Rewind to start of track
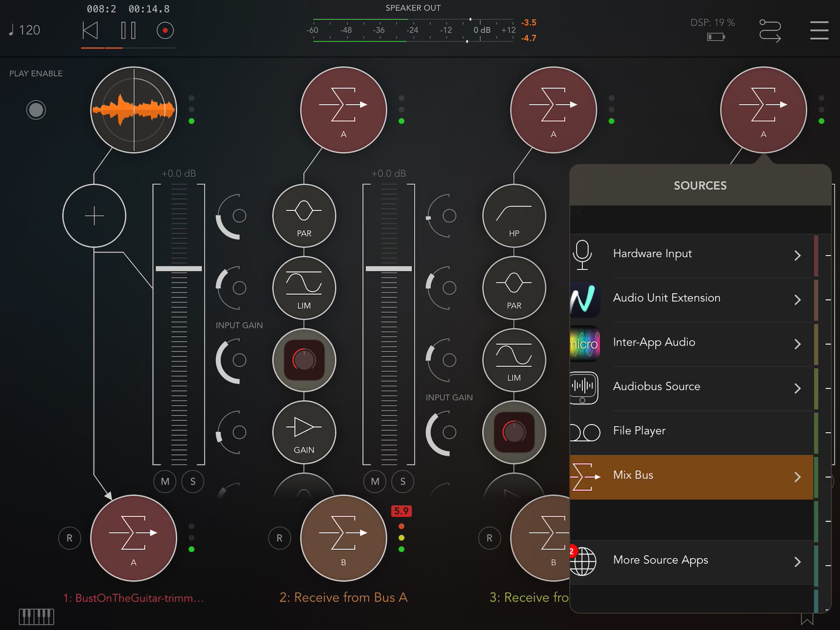Screen dimensions: 840x630 coord(90,30)
